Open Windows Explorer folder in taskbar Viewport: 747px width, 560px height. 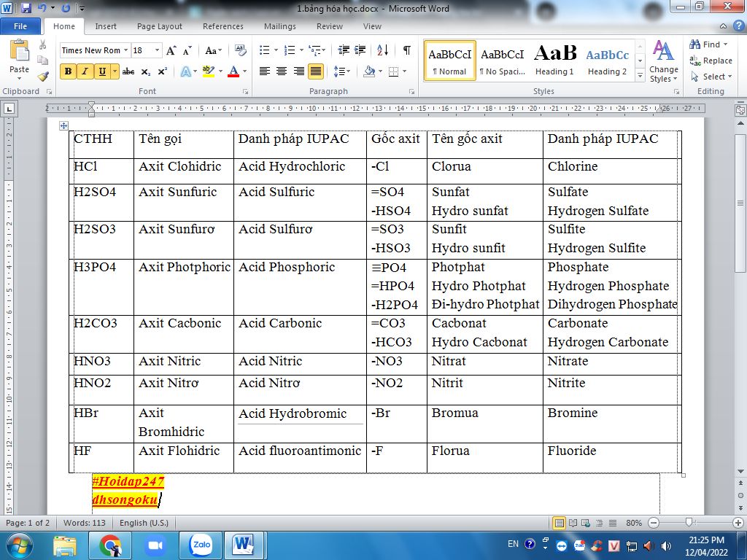tap(65, 545)
